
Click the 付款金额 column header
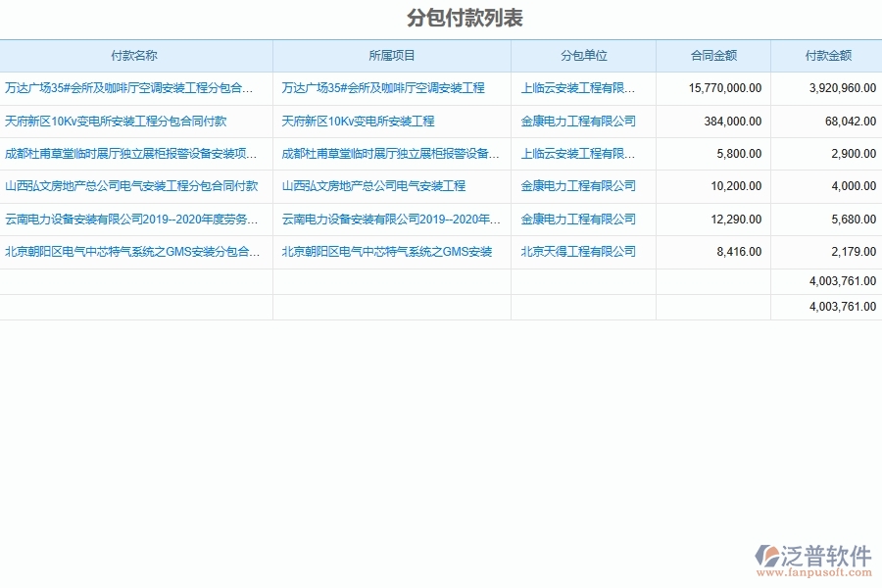tap(826, 56)
